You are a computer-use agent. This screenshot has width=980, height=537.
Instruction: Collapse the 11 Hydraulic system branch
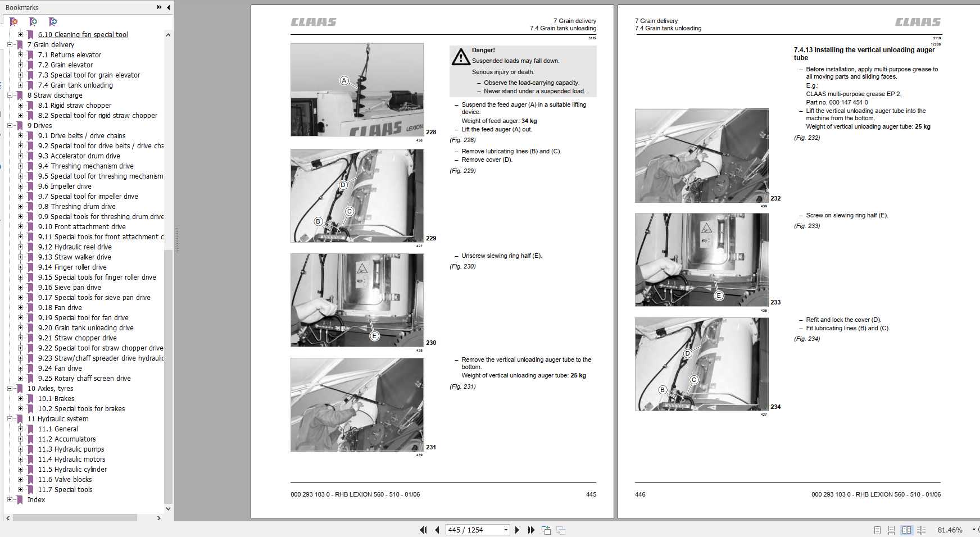point(10,418)
